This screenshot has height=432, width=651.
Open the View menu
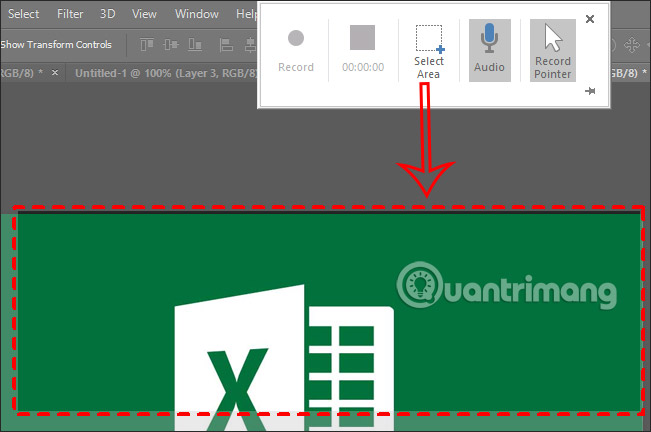[x=144, y=14]
